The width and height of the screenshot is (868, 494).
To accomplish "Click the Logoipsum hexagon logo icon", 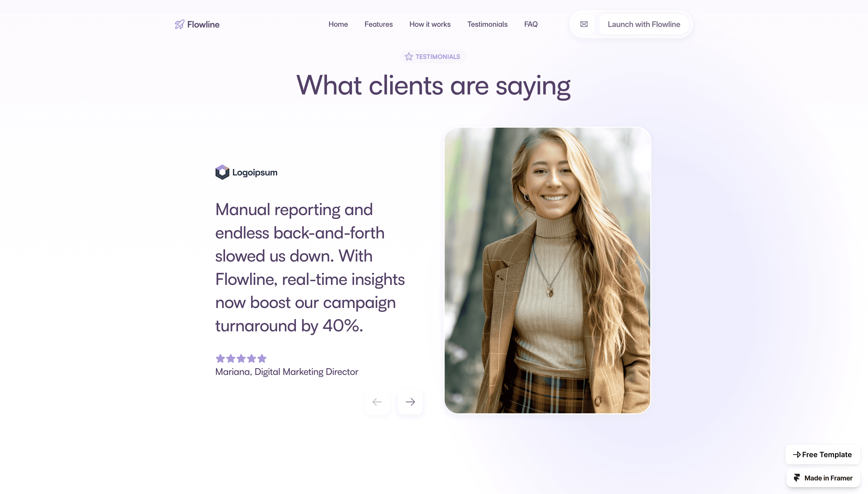I will click(222, 172).
